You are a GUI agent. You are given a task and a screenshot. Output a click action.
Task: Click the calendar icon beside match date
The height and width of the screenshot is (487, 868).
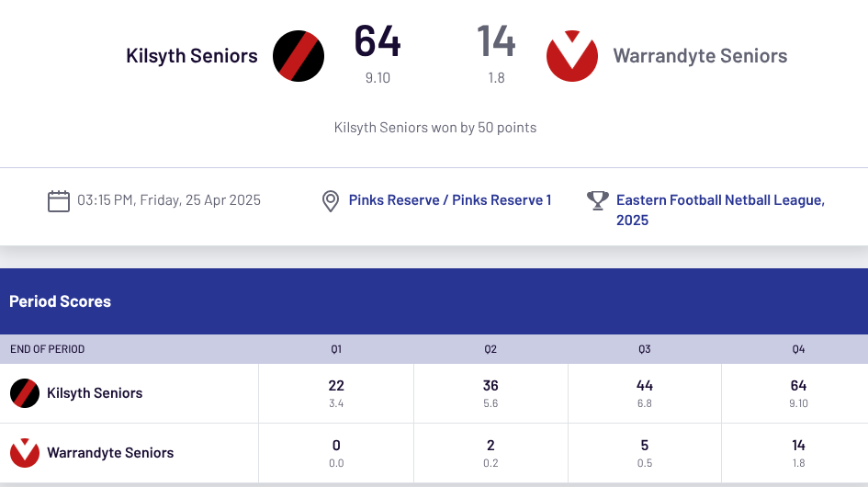click(59, 200)
